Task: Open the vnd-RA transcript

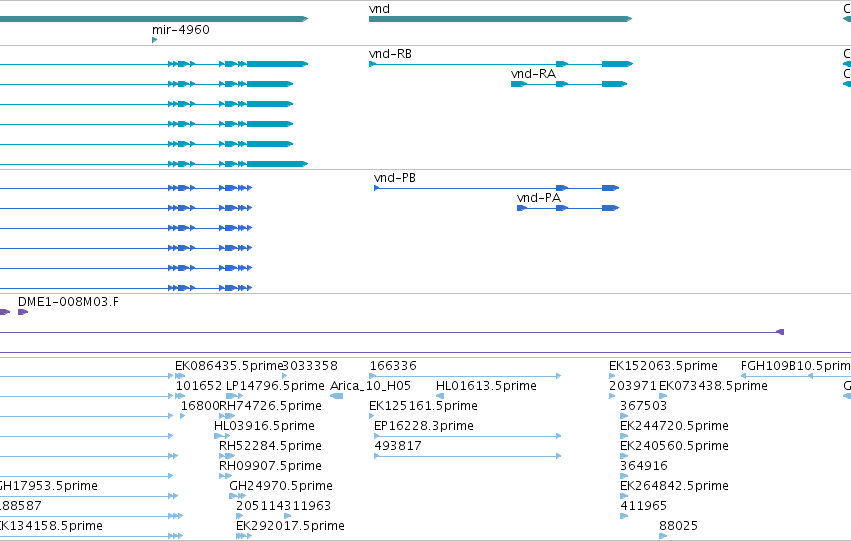Action: [x=569, y=84]
